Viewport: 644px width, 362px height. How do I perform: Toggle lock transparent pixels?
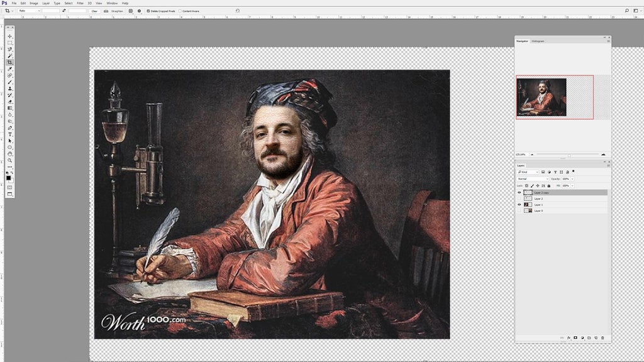pos(526,185)
